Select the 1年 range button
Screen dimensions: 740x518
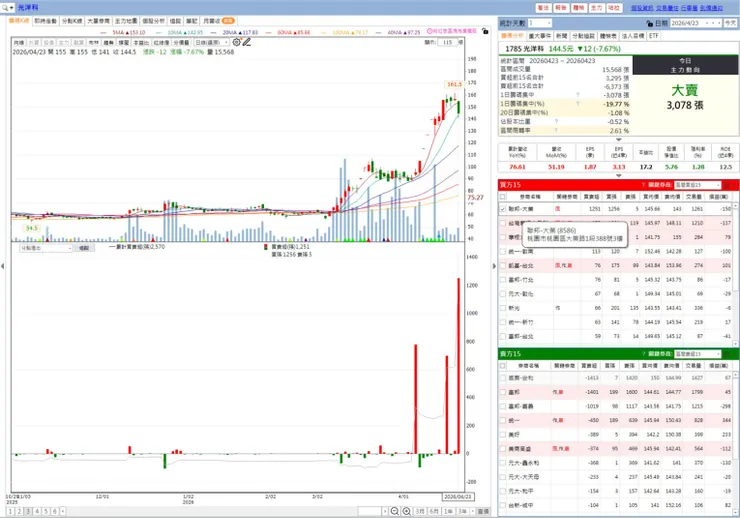tap(448, 511)
